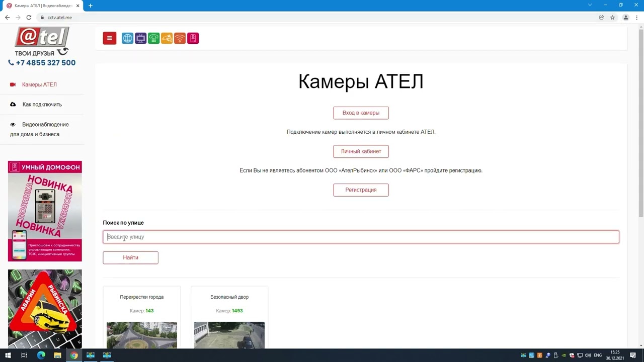Screen dimensions: 644x362
Task: Click the share page icon in address bar
Action: pyautogui.click(x=601, y=17)
